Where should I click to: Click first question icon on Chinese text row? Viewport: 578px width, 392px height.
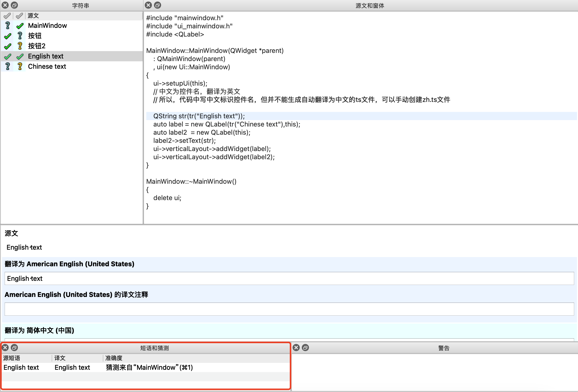coord(8,66)
